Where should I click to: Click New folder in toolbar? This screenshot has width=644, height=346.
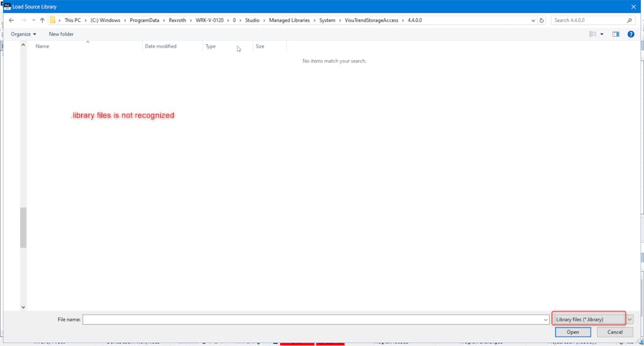click(61, 34)
